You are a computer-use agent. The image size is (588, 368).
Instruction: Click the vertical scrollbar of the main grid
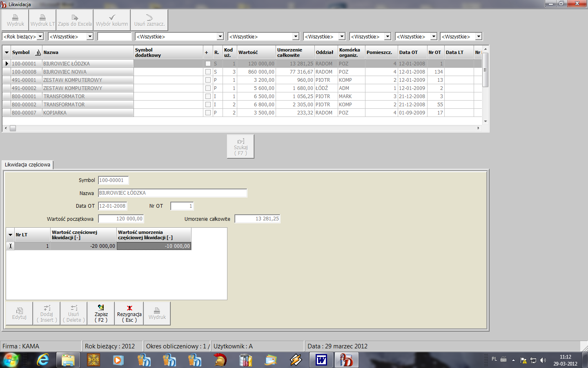pos(485,70)
